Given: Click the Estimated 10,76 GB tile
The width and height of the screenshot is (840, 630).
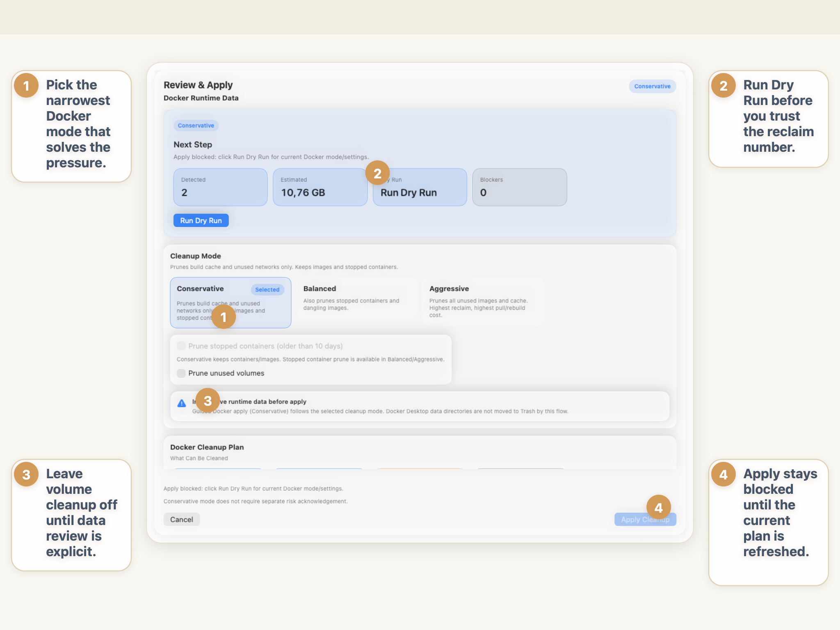Looking at the screenshot, I should tap(320, 187).
